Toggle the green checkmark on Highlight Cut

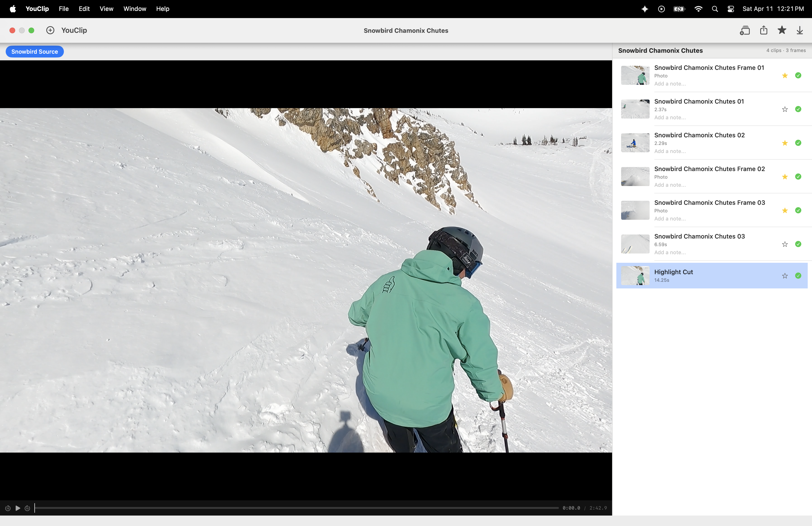point(798,276)
